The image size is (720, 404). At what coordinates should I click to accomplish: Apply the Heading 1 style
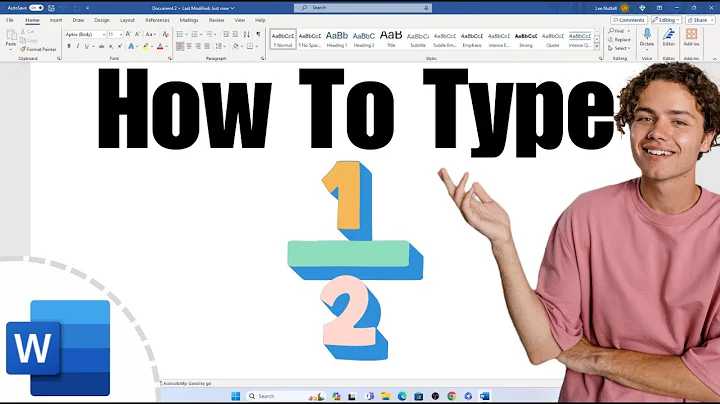pyautogui.click(x=337, y=39)
